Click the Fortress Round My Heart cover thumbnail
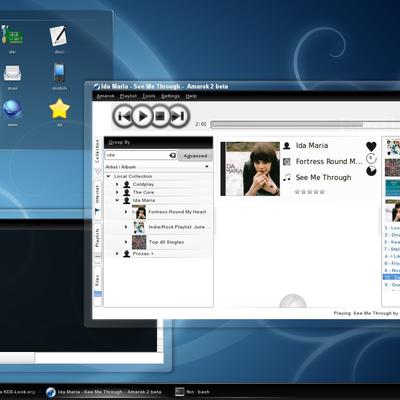Viewport: 400px width, 400px height. coord(139,212)
